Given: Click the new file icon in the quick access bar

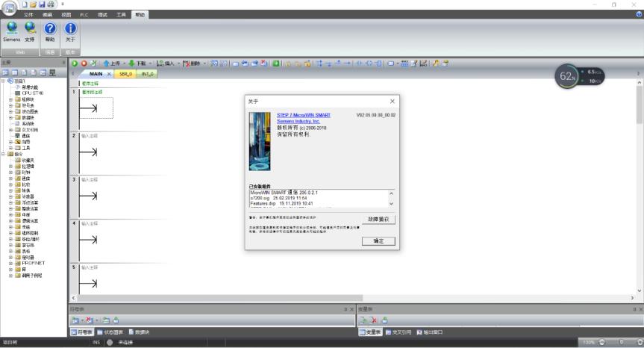Looking at the screenshot, I should tap(25, 4).
